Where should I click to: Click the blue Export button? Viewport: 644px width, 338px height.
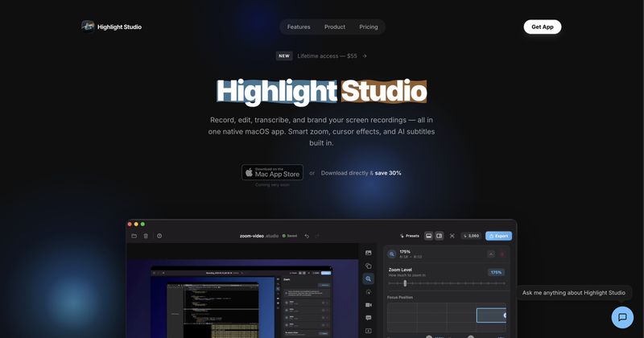pyautogui.click(x=498, y=236)
